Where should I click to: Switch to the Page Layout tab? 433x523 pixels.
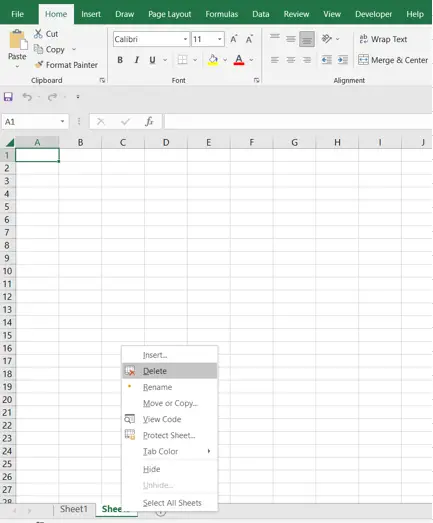click(x=169, y=14)
